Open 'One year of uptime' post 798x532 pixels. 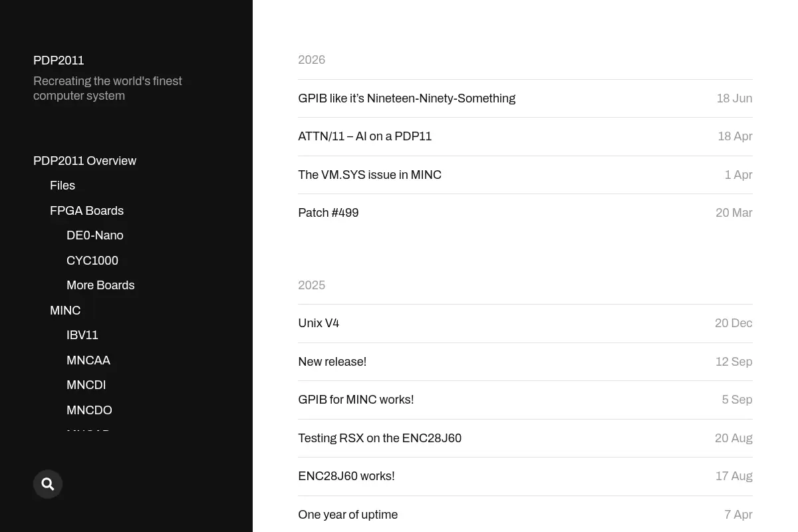348,515
